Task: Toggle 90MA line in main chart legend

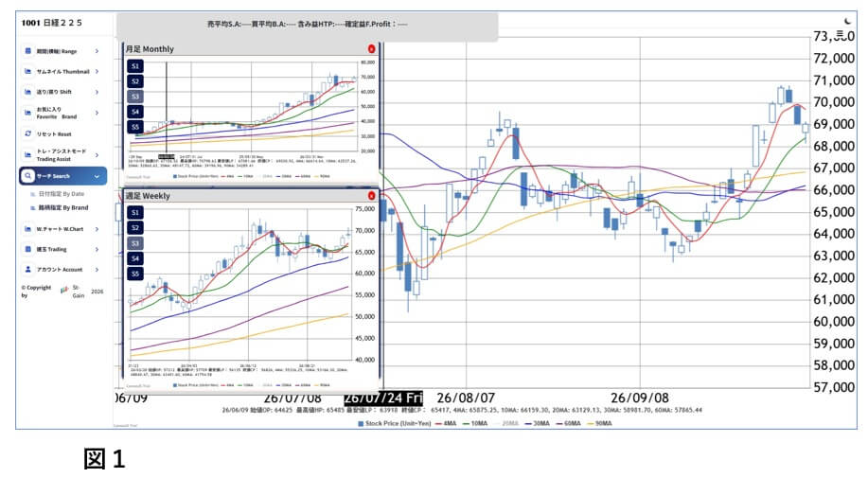Action: [x=599, y=423]
